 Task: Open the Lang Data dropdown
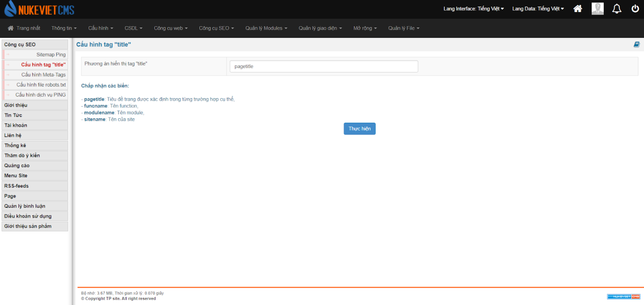[x=538, y=9]
